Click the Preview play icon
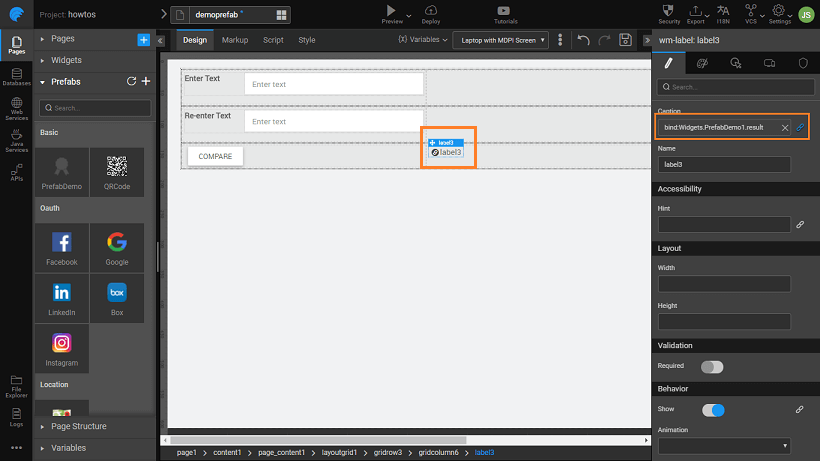This screenshot has height=461, width=820. click(392, 11)
